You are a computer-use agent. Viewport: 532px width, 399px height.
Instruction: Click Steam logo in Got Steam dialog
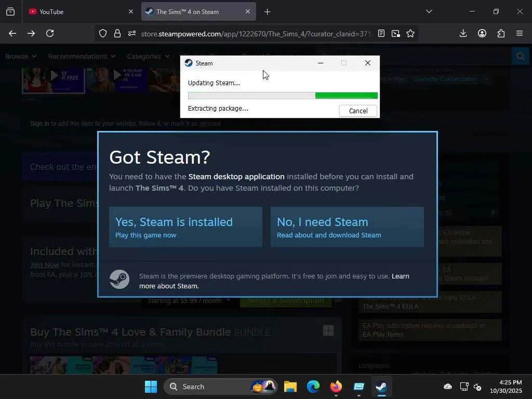click(x=119, y=279)
